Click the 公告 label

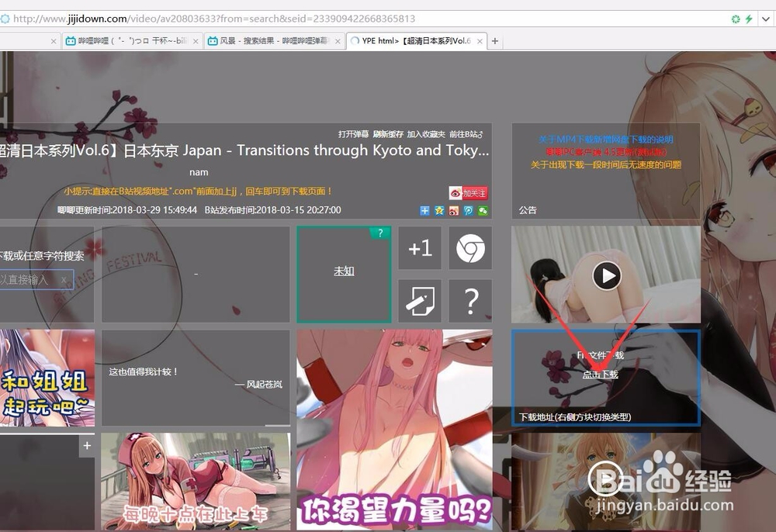(x=528, y=210)
